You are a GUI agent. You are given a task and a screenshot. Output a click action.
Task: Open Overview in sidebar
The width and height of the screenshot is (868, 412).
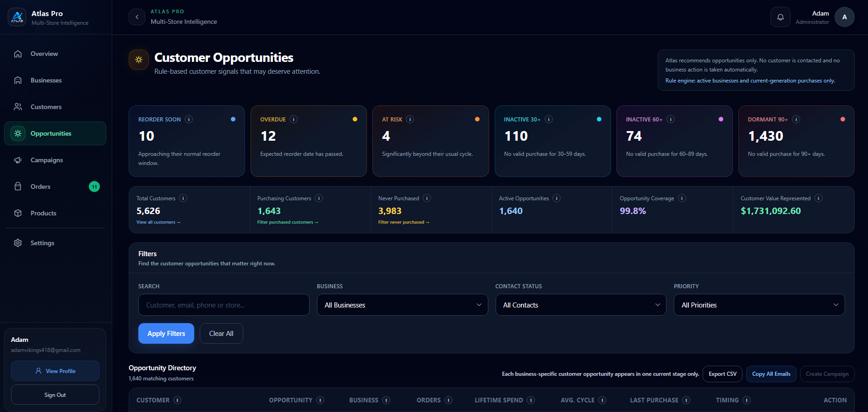pos(55,54)
